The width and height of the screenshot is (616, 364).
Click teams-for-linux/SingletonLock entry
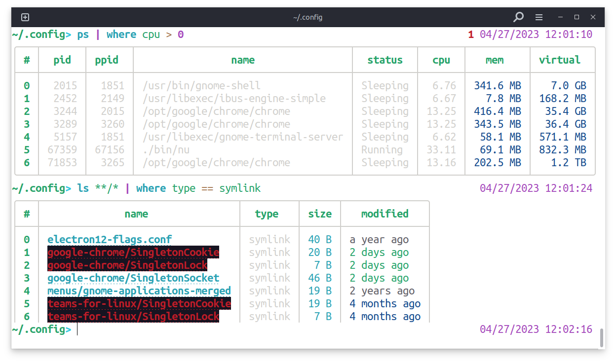[133, 317]
